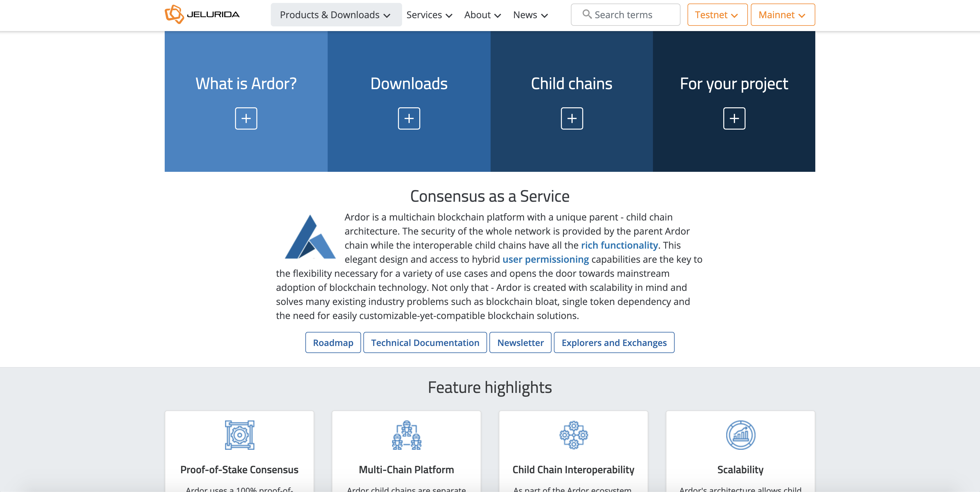Click the Roadmap button
Image resolution: width=980 pixels, height=492 pixels.
click(x=333, y=342)
